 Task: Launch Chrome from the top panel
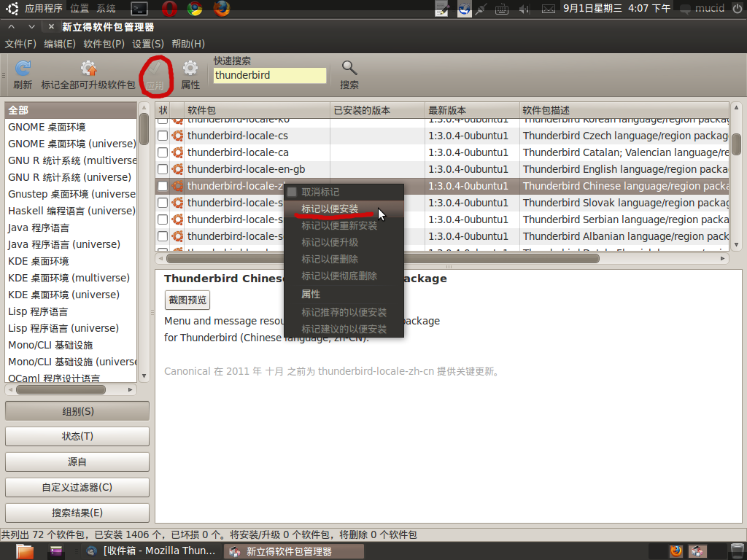[195, 9]
